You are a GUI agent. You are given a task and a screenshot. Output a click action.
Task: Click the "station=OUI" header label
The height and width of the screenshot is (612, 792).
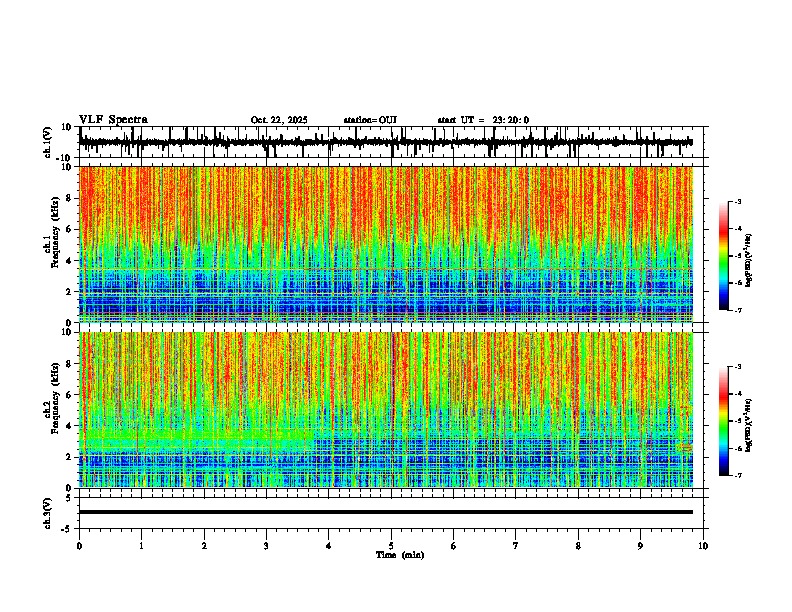(370, 120)
